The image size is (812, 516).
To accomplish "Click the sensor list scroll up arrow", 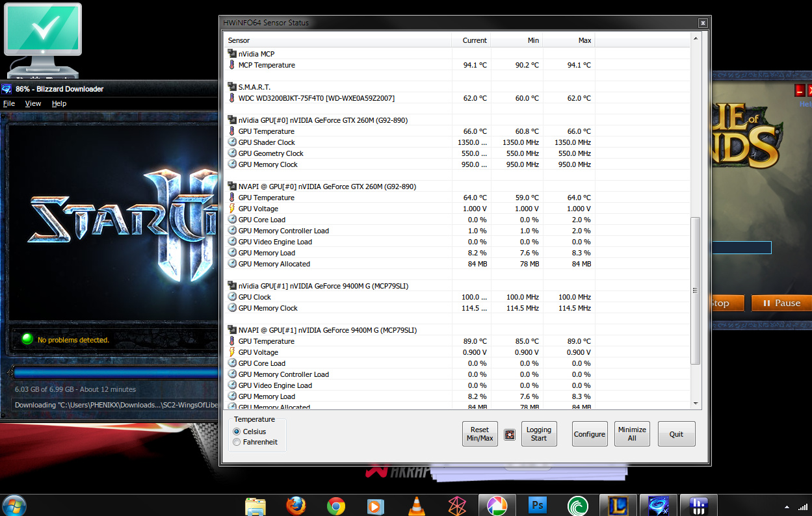I will 695,40.
